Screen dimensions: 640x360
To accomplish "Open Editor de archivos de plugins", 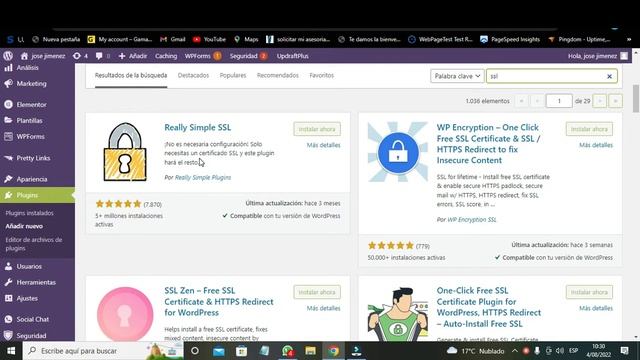I will (34, 244).
